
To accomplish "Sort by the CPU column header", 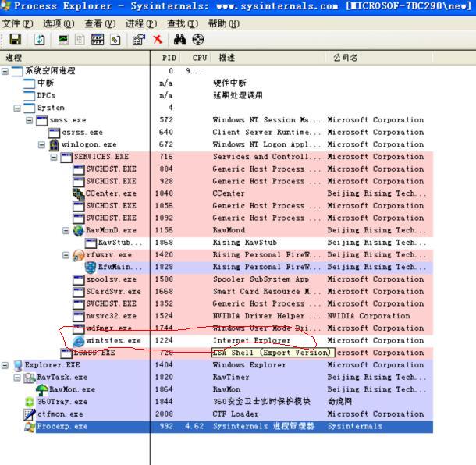I will point(196,58).
